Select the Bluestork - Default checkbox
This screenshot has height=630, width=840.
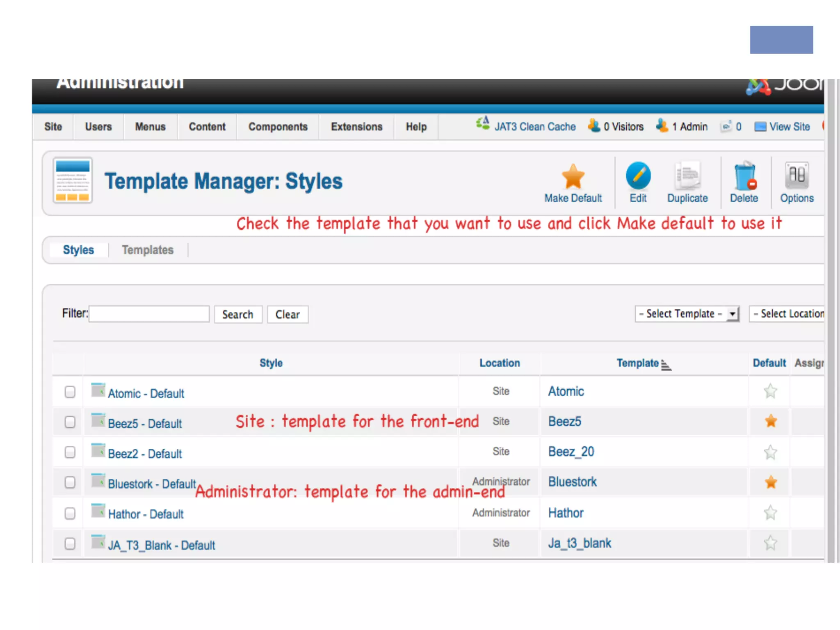point(70,482)
